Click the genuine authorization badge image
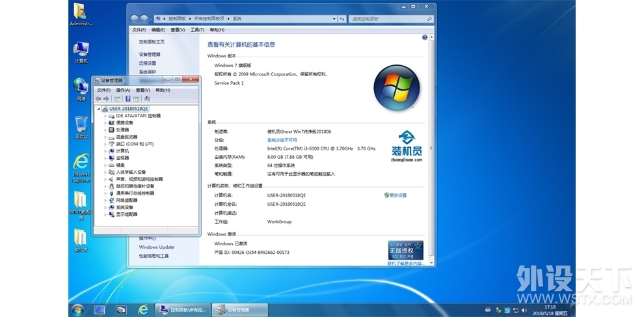Image resolution: width=644 pixels, height=317 pixels. 405,250
